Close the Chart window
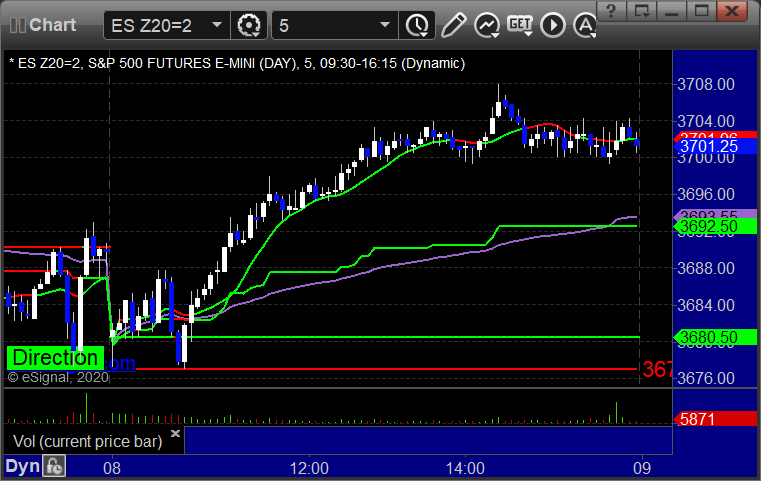761x481 pixels. pyautogui.click(x=732, y=11)
